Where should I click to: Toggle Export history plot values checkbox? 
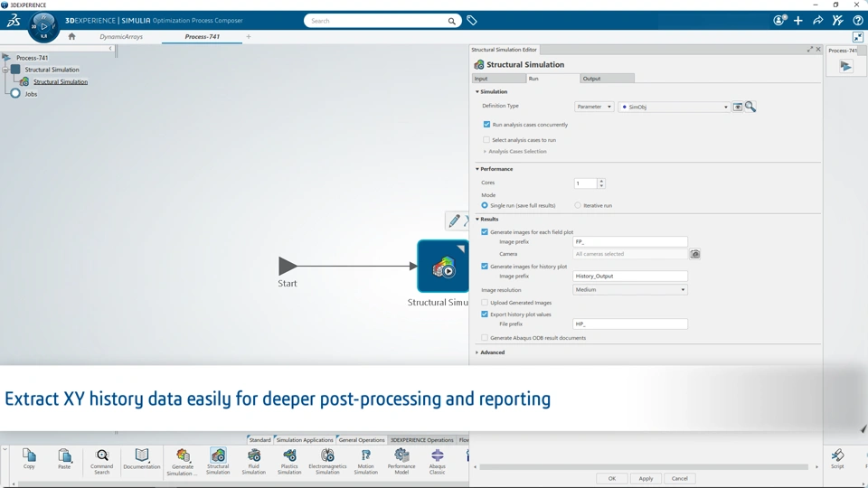[x=485, y=314]
